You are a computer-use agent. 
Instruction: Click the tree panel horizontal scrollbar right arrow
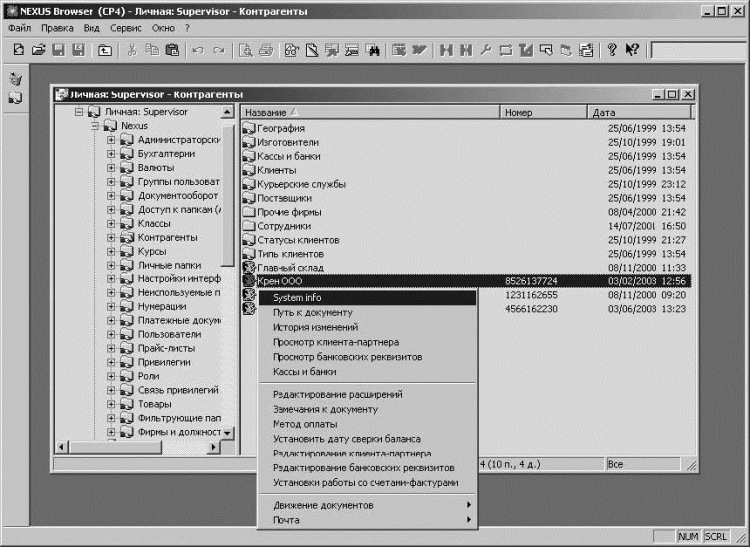213,447
